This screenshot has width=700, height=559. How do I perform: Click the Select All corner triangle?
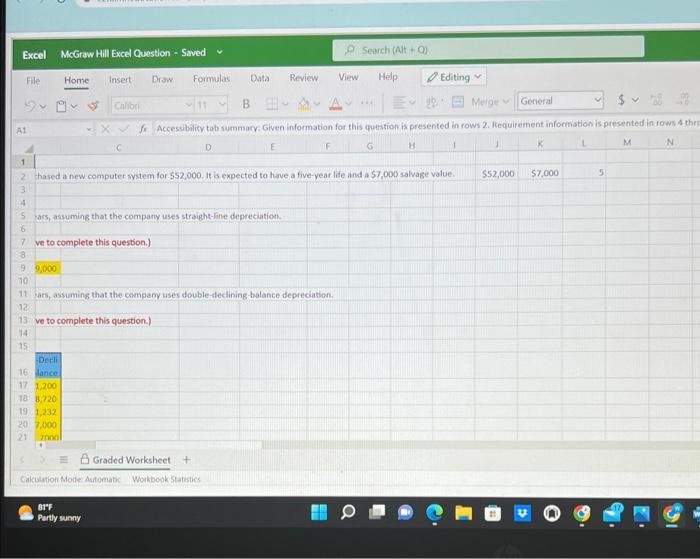28,148
